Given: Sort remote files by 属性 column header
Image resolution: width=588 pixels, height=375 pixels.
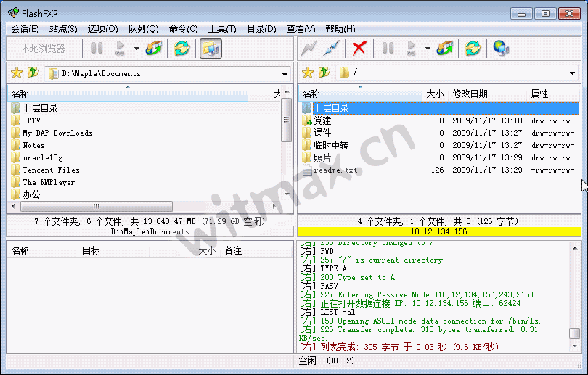Looking at the screenshot, I should click(x=552, y=94).
